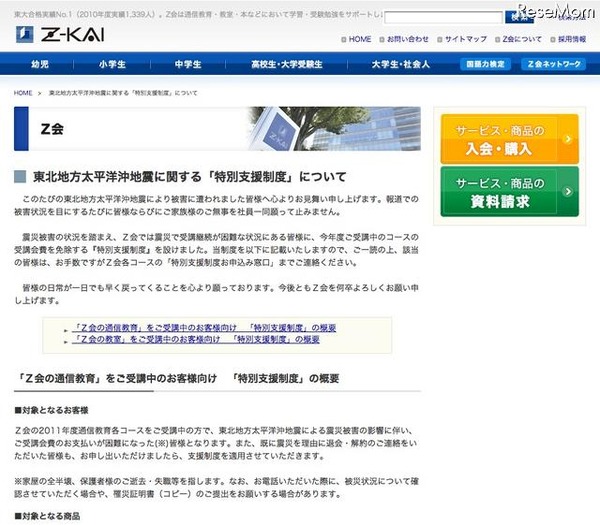Select 大学生・社会人 in the navigation bar
The width and height of the screenshot is (600, 525).
click(401, 64)
